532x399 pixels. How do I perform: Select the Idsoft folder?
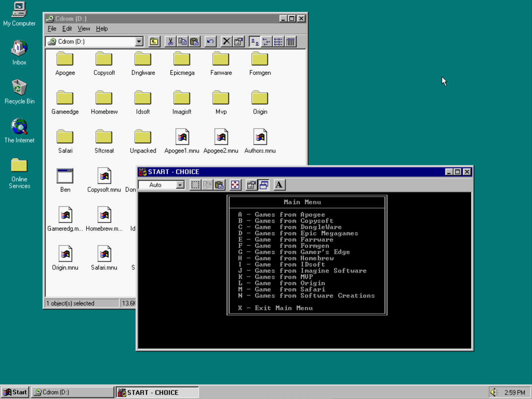click(143, 103)
